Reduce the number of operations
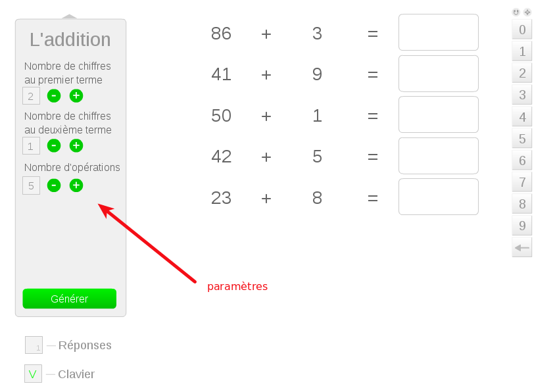The height and width of the screenshot is (392, 555). (x=54, y=185)
